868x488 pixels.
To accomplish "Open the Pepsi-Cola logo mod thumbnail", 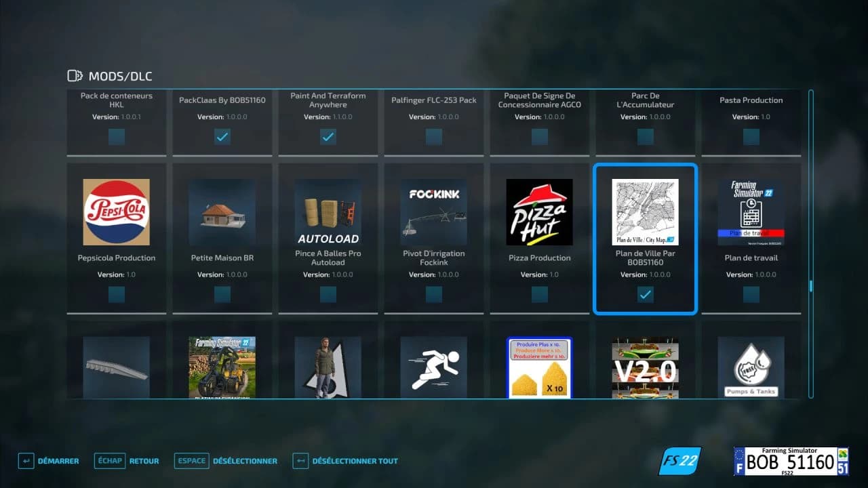I will pos(116,212).
